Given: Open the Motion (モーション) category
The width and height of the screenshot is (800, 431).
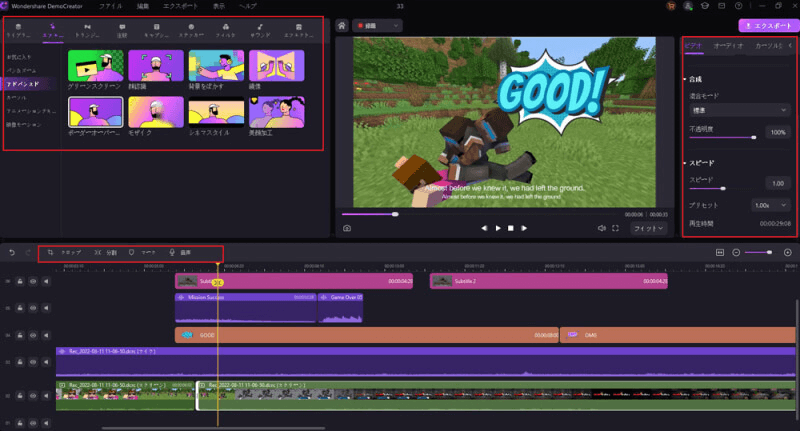Looking at the screenshot, I should [x=23, y=124].
